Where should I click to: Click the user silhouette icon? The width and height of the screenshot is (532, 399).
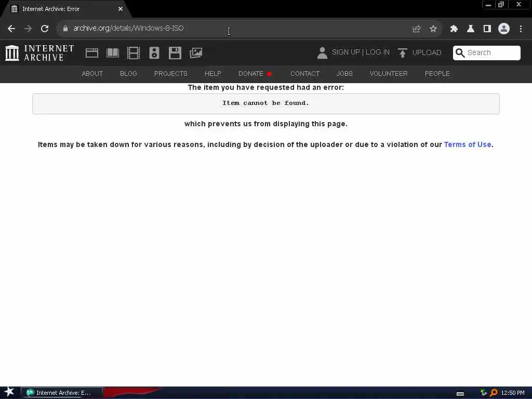click(322, 53)
